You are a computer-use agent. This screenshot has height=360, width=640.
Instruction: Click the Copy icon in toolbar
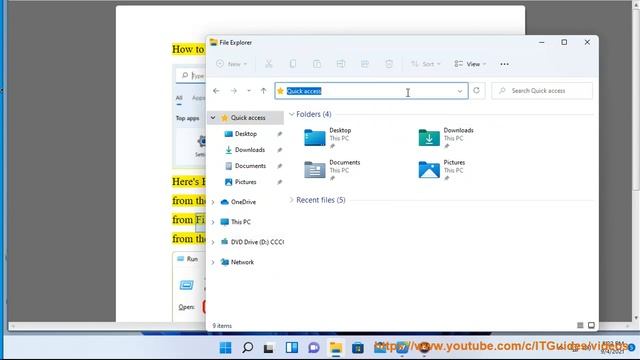point(293,64)
